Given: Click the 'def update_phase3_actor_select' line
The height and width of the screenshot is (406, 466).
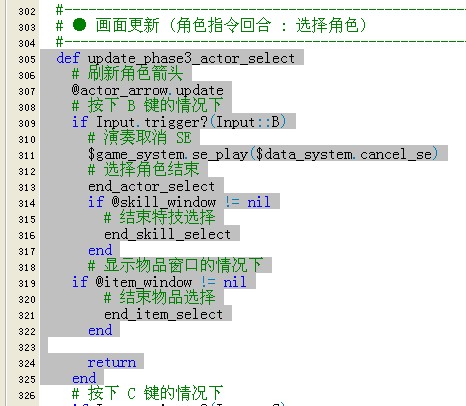Looking at the screenshot, I should tap(176, 58).
